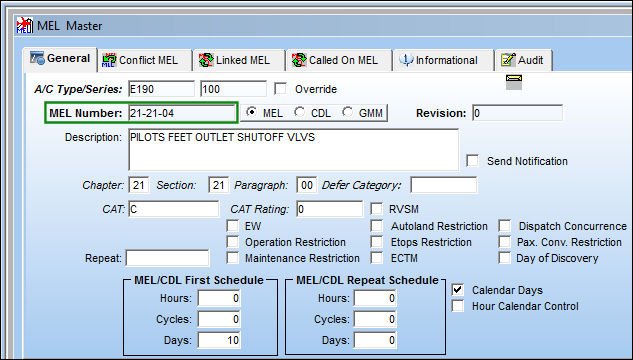The image size is (633, 360).
Task: Click the Informational tab icon
Action: tap(406, 60)
